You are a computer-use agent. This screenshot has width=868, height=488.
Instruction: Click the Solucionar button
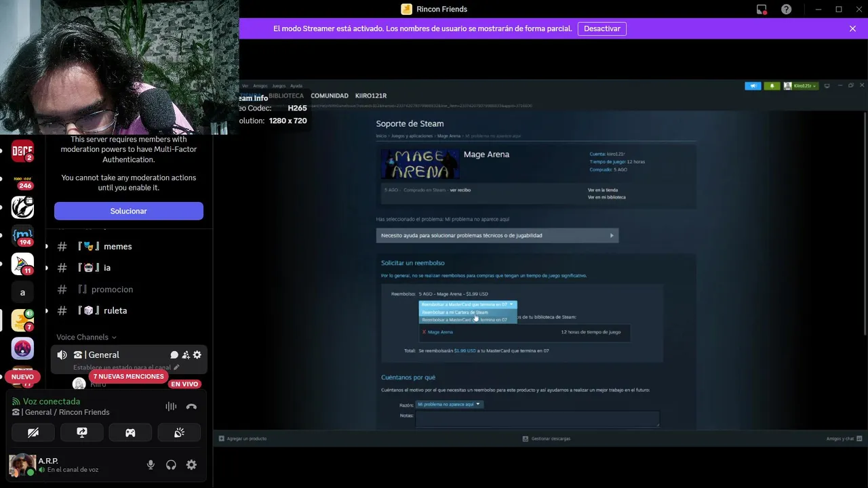pos(129,211)
